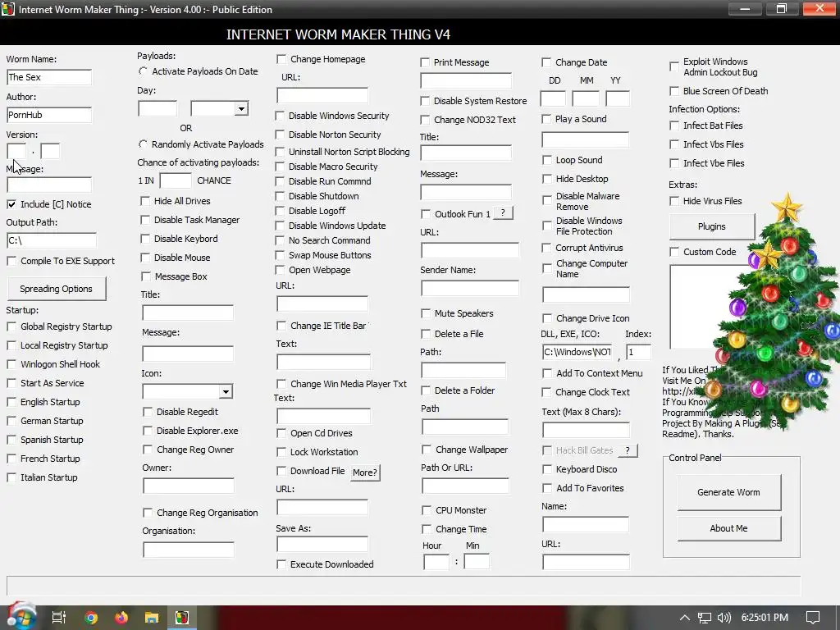This screenshot has height=630, width=840.
Task: Open the month dropdown beside the Day field
Action: tap(241, 109)
